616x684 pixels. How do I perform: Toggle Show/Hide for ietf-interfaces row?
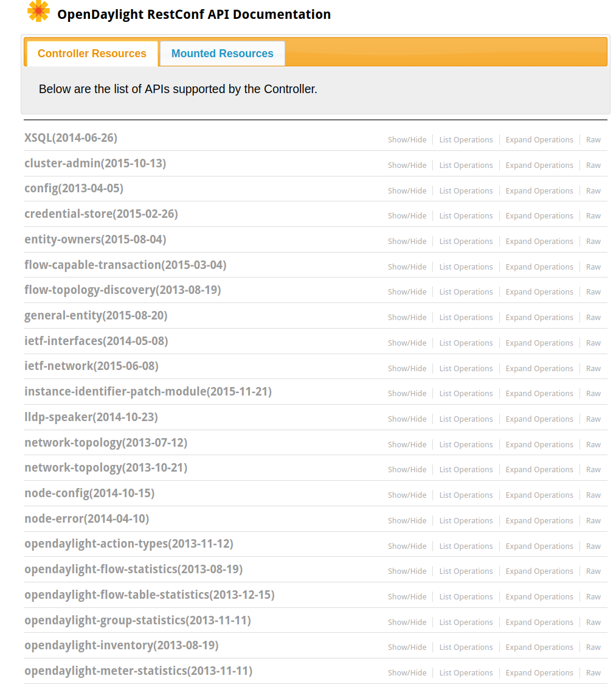[x=407, y=343]
